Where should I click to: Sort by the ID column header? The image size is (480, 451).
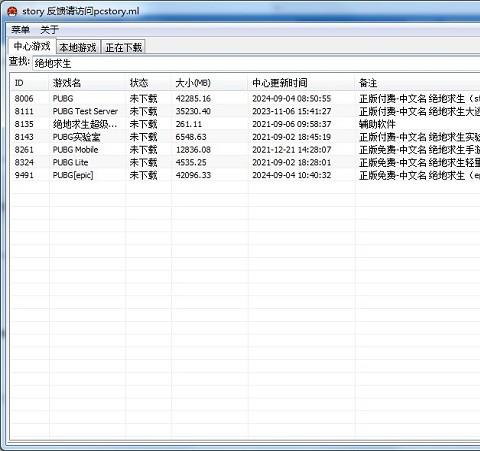click(30, 83)
